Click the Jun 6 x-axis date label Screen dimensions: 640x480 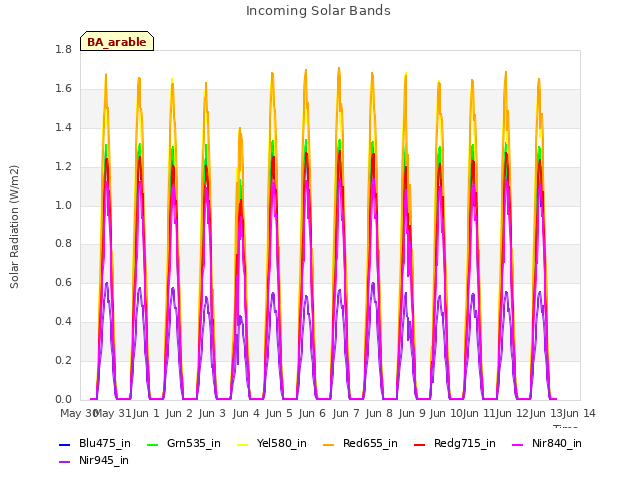click(312, 413)
